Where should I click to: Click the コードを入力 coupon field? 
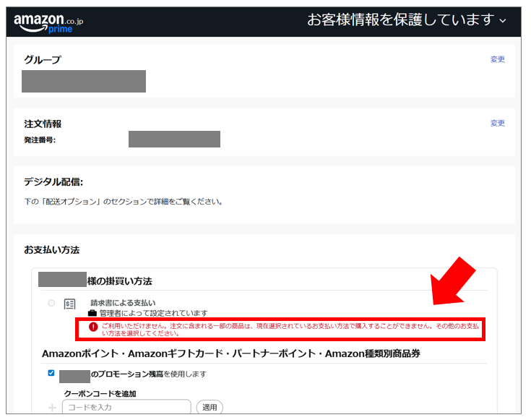[x=126, y=407]
